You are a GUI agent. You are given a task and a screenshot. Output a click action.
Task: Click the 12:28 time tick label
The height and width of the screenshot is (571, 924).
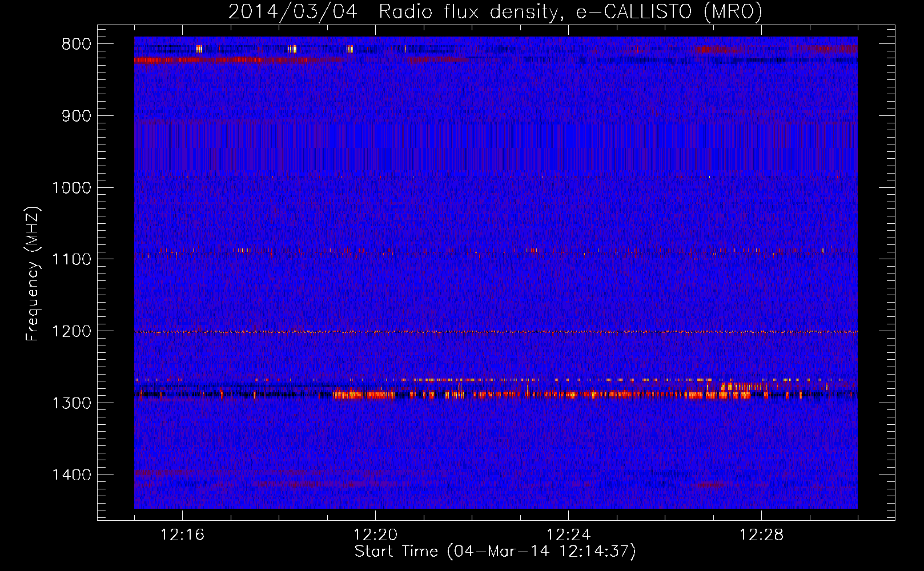pos(761,535)
